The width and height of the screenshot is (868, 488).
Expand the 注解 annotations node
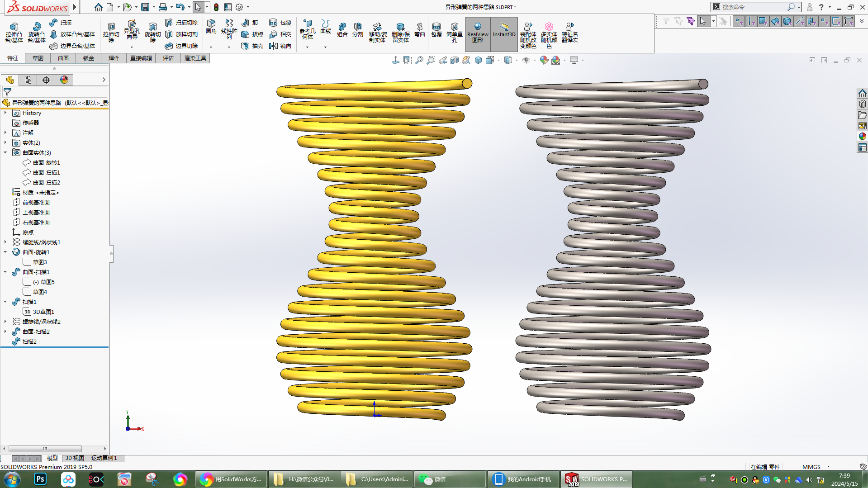[5, 133]
